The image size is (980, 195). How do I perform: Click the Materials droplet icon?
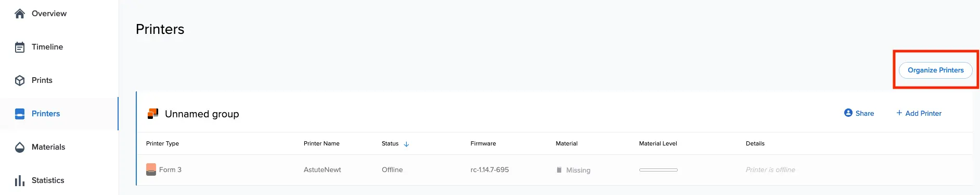click(x=20, y=147)
